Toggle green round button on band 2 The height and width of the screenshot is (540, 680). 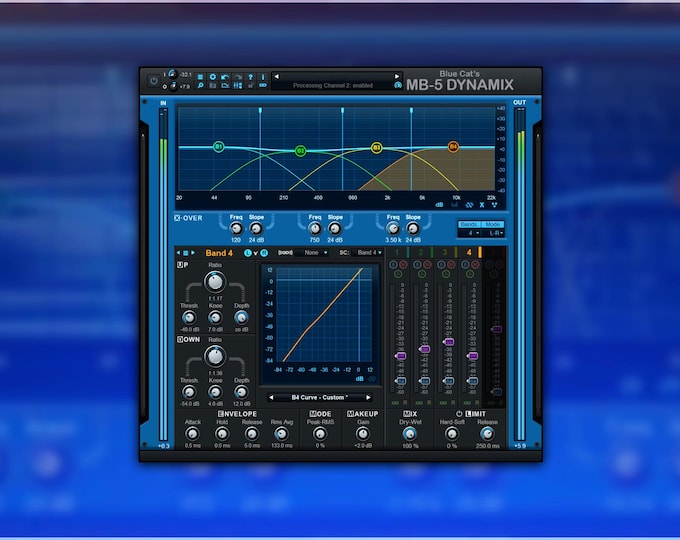click(422, 274)
